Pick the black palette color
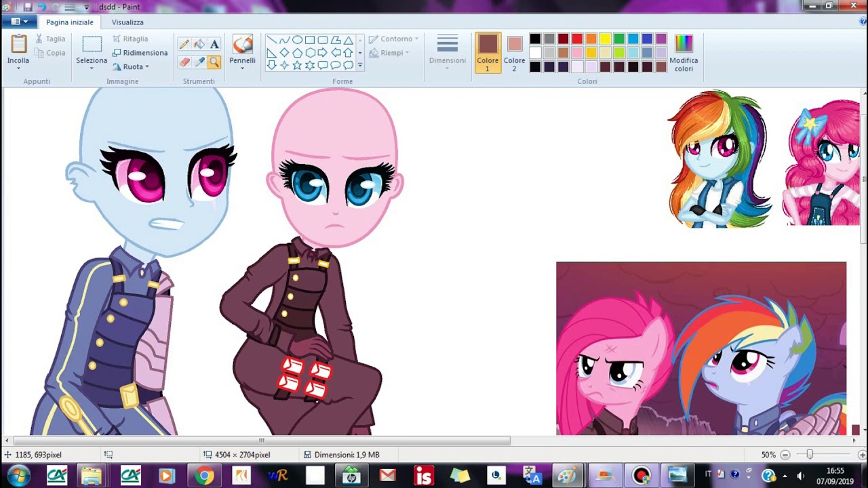868x488 pixels. pos(535,39)
